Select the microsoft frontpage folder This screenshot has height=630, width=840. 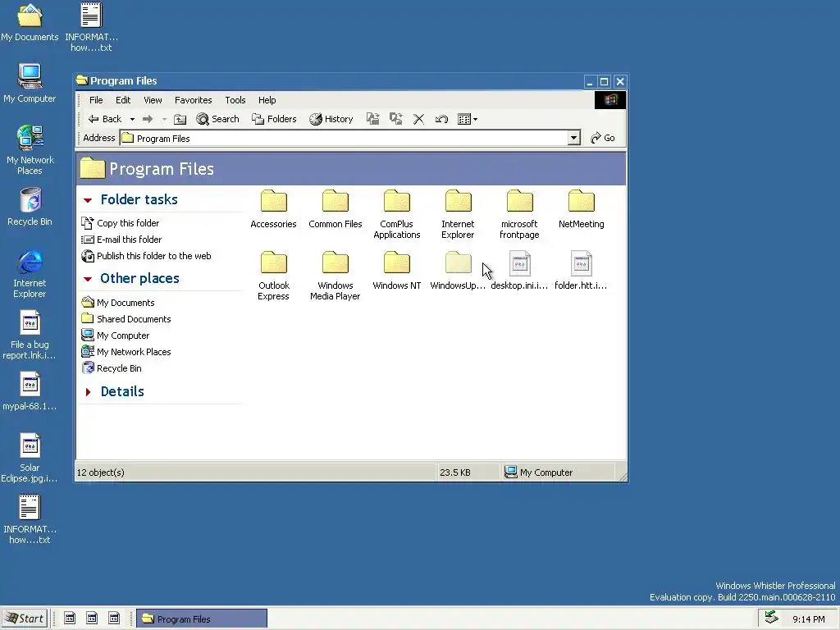(x=519, y=214)
